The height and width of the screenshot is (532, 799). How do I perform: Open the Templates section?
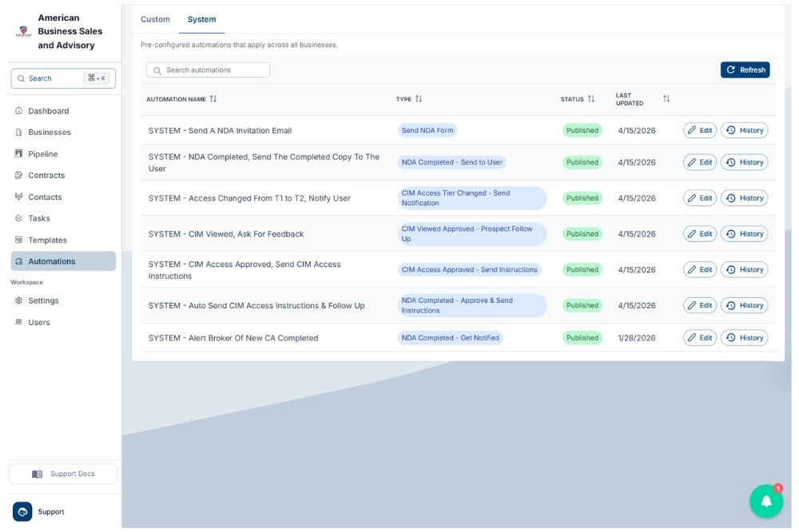[63, 240]
